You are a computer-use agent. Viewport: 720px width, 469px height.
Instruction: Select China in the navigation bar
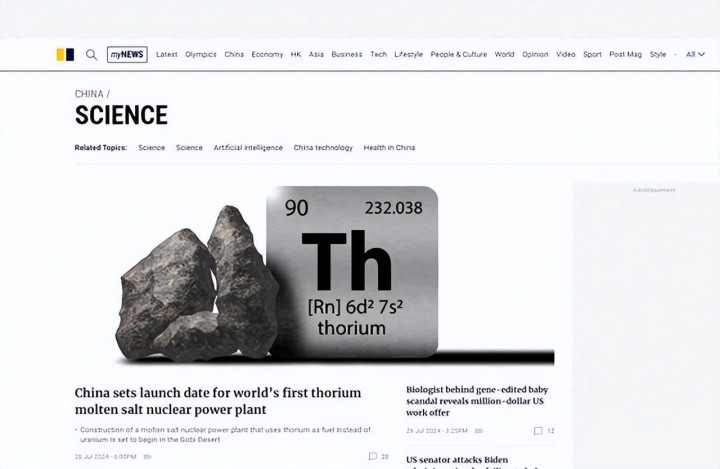(x=234, y=54)
